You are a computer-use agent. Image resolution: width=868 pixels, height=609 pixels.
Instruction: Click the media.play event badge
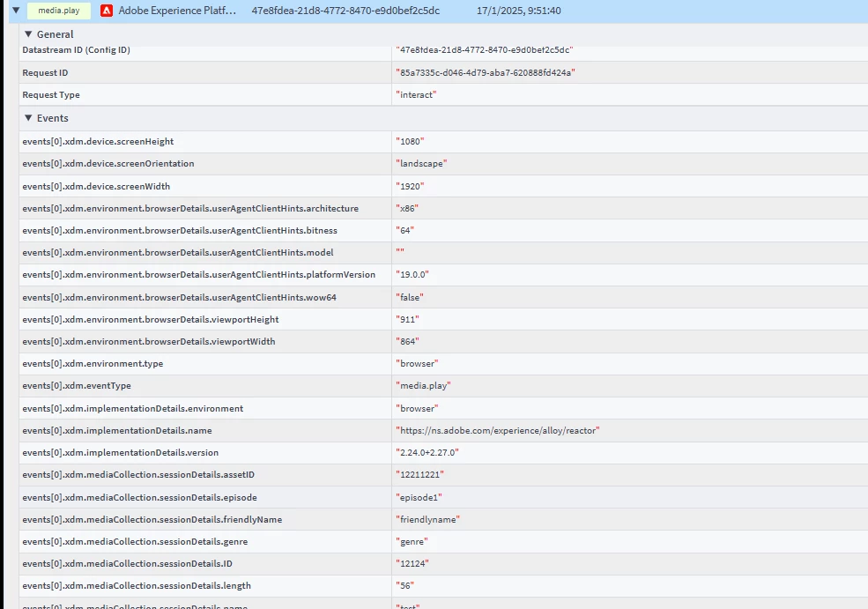59,11
